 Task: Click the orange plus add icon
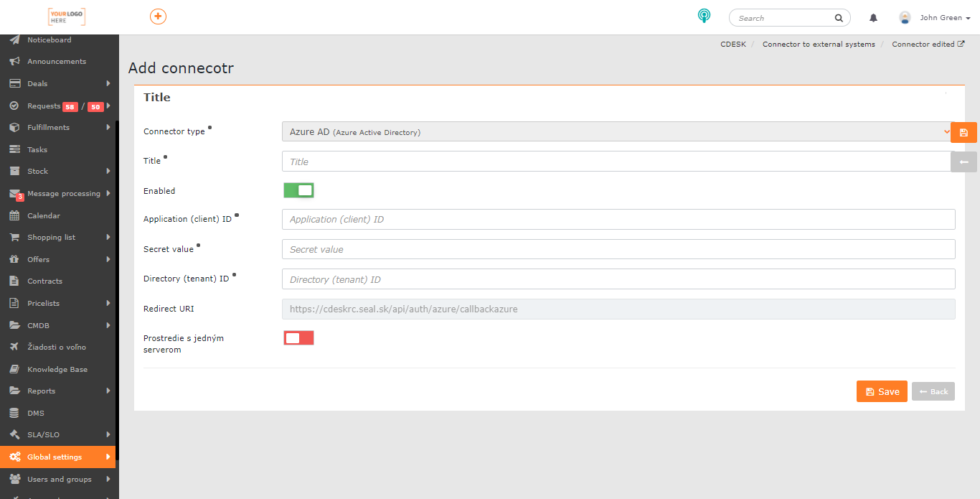(158, 17)
